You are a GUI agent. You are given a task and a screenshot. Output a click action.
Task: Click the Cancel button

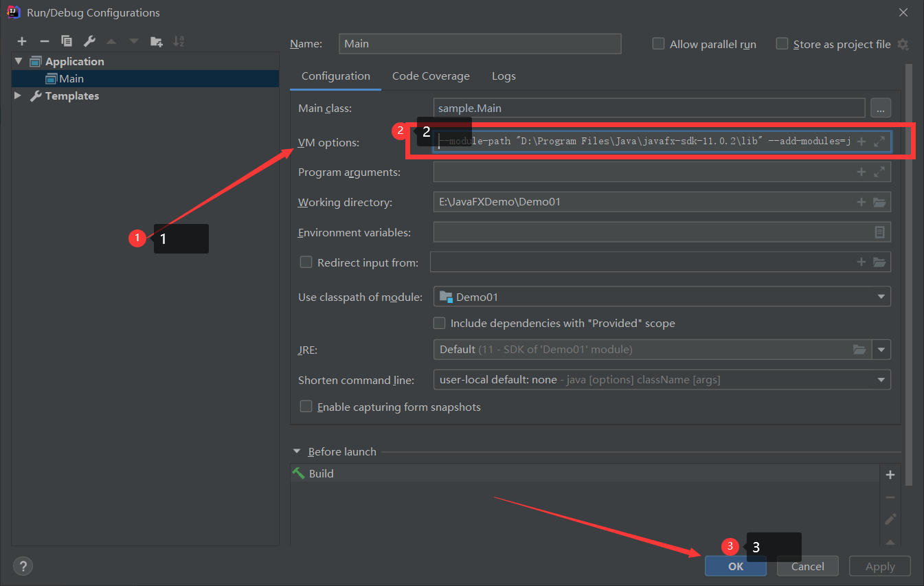click(808, 566)
